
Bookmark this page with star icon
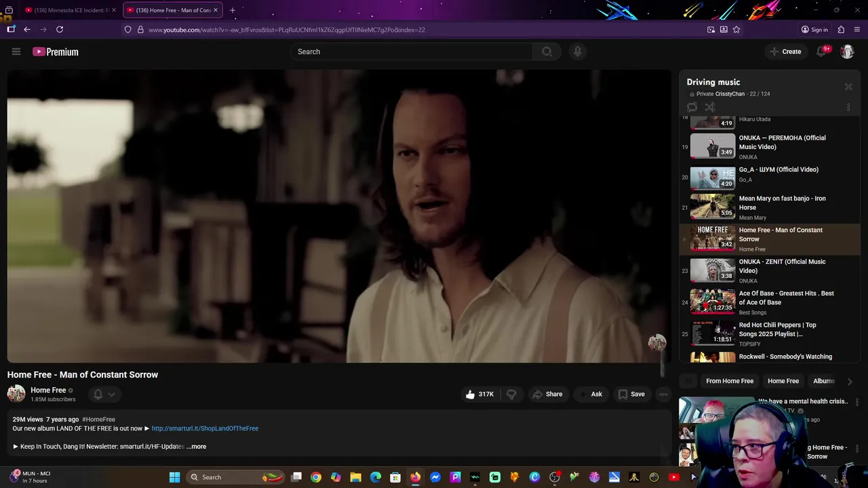(x=736, y=29)
